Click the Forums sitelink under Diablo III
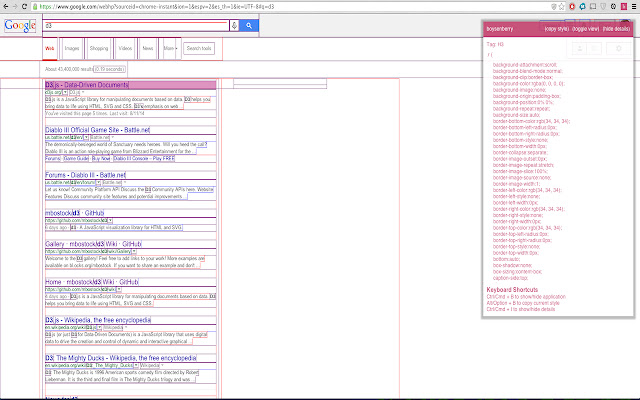 53,158
